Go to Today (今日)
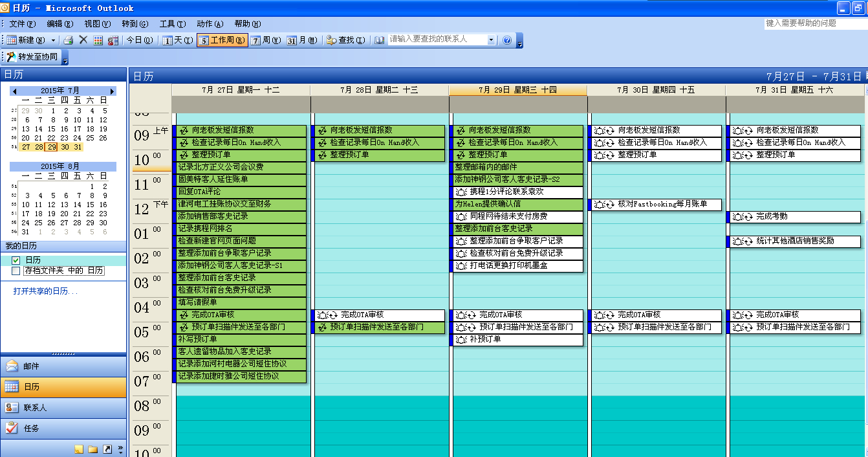The height and width of the screenshot is (457, 868). (139, 40)
